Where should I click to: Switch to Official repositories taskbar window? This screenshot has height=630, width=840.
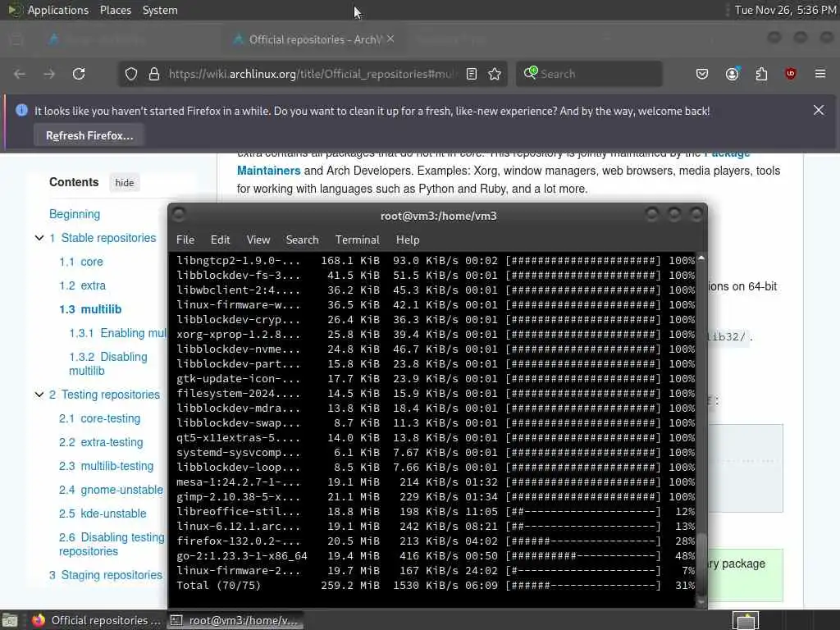(97, 620)
